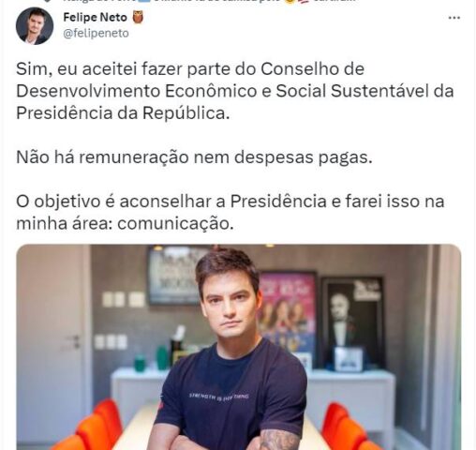Open the three-dot more options menu
476x450 pixels.
click(454, 18)
